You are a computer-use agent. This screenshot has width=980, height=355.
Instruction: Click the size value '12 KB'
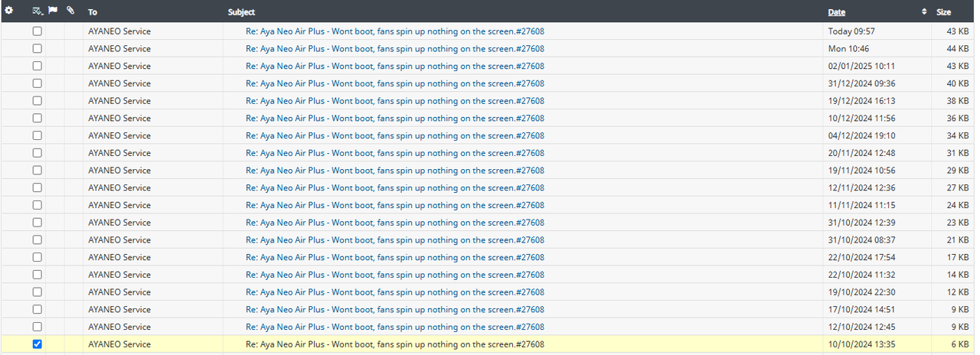(x=958, y=292)
